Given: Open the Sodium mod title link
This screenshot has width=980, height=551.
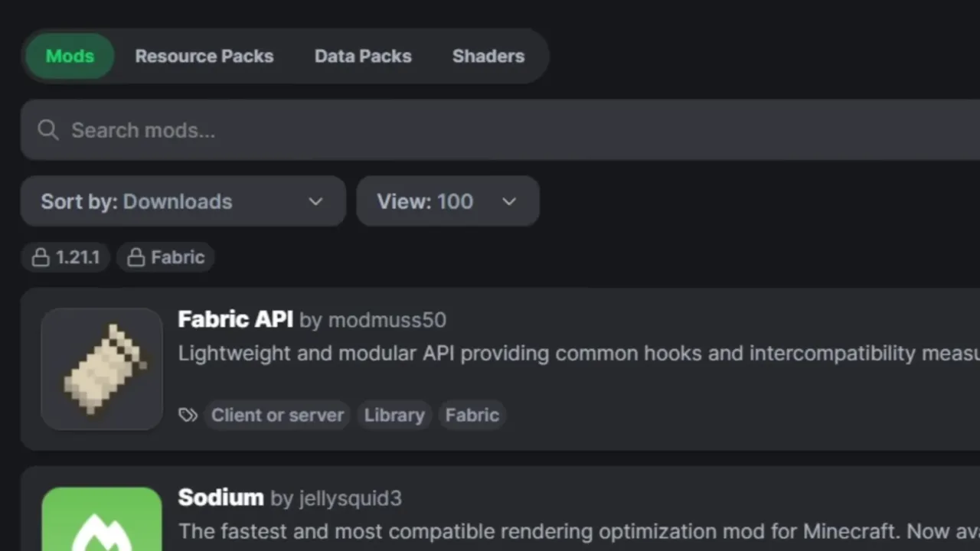Looking at the screenshot, I should point(220,497).
